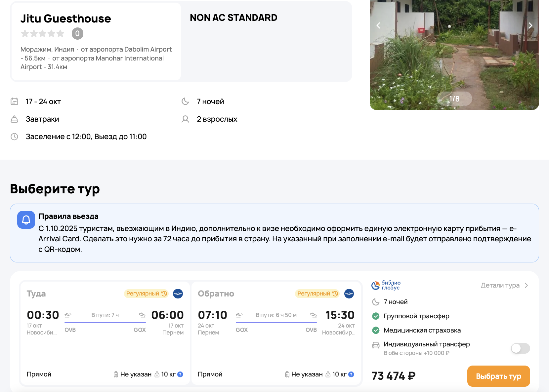549x392 pixels.
Task: Select the Обратно flight card header
Action: pyautogui.click(x=216, y=294)
